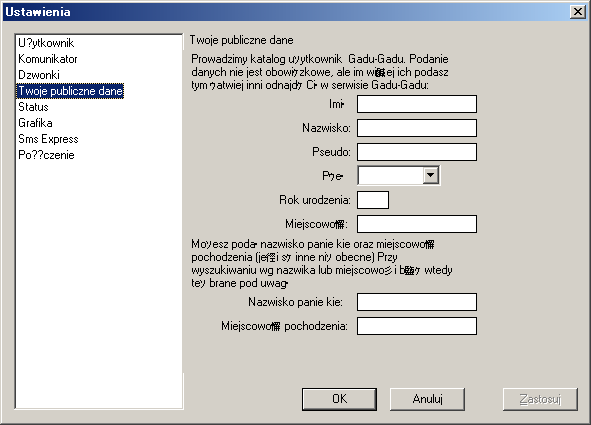This screenshot has width=591, height=425.
Task: Select Dzwonki in the settings list
Action: 39,75
